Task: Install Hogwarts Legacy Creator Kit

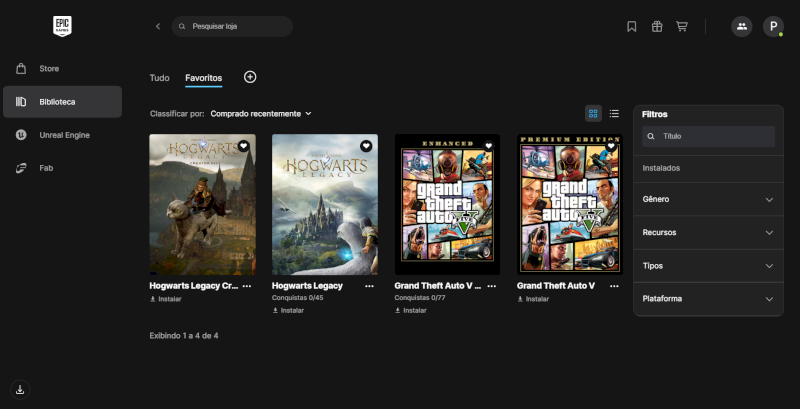Action: click(165, 299)
